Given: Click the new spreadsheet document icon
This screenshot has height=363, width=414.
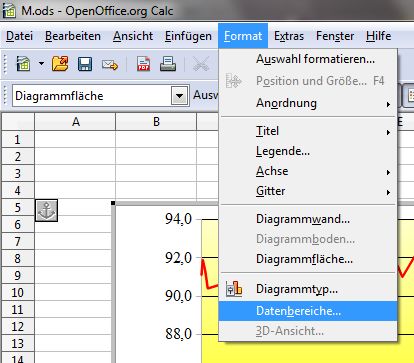Looking at the screenshot, I should pyautogui.click(x=23, y=63).
